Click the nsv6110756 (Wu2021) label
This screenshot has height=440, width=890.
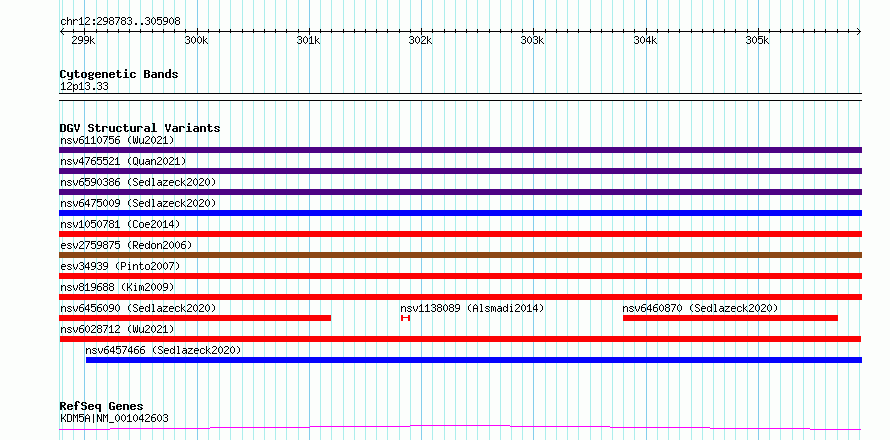click(117, 140)
